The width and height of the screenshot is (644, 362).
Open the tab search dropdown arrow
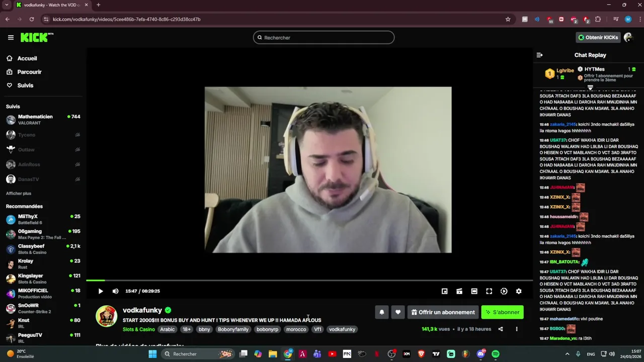tap(7, 5)
